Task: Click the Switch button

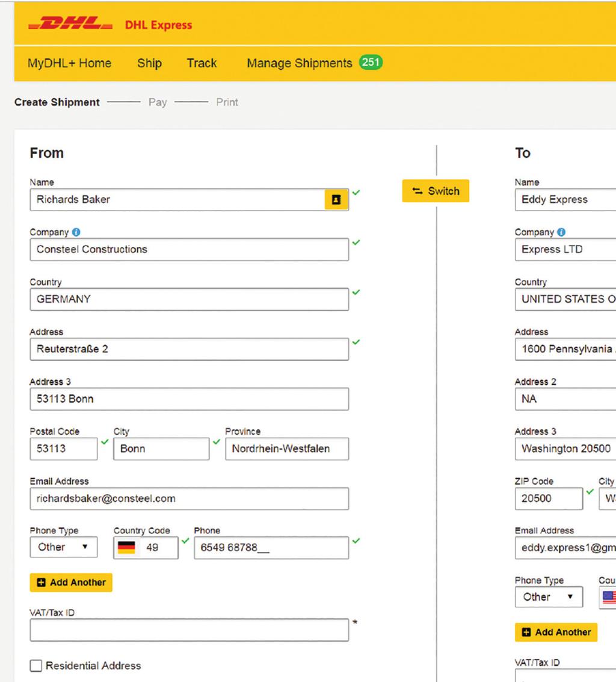Action: (x=436, y=191)
